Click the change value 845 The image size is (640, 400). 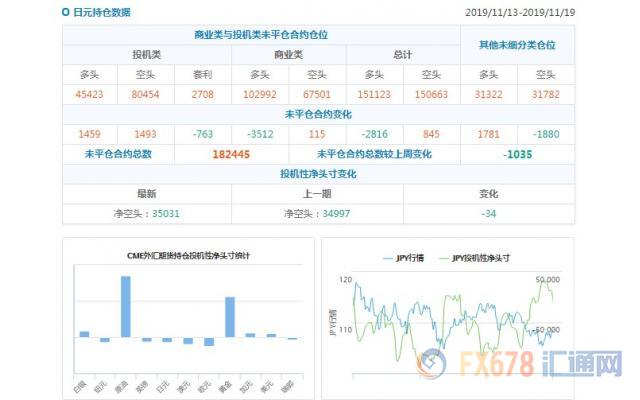[431, 134]
